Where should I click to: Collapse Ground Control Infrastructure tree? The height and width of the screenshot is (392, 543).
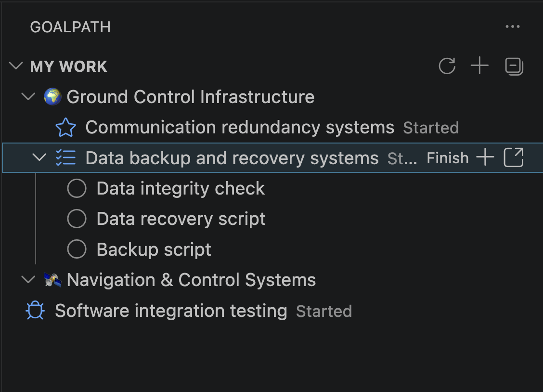point(28,96)
